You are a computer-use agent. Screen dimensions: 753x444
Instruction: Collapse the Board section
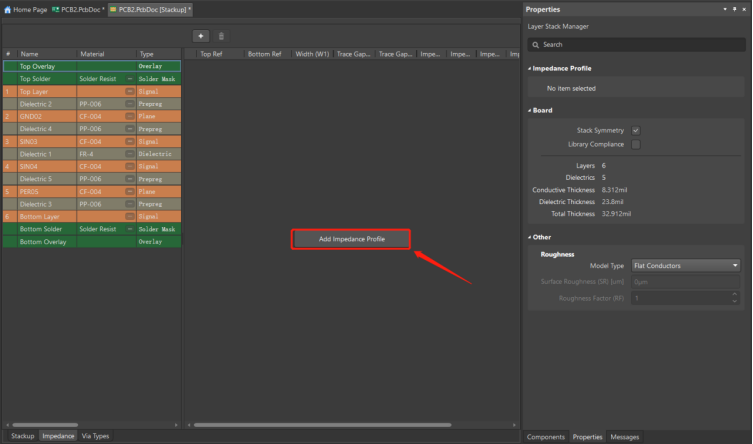click(x=529, y=111)
